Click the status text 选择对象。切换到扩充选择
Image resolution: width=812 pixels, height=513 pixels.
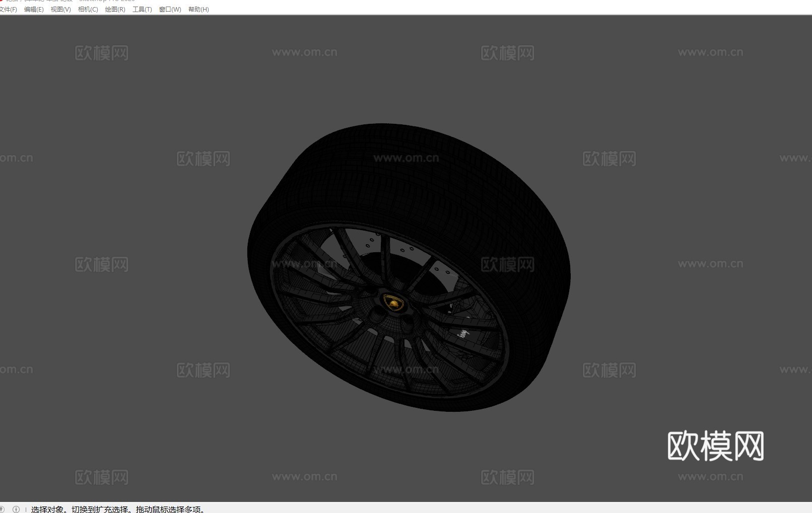coord(80,509)
